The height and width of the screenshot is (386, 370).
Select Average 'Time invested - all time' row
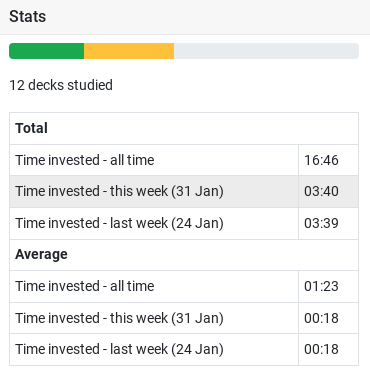click(184, 286)
